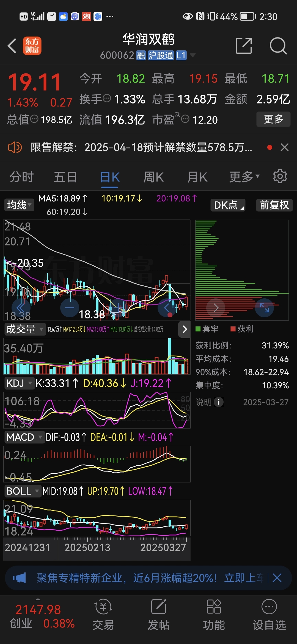Show more volume data with arrow button
The height and width of the screenshot is (644, 297).
pyautogui.click(x=185, y=329)
